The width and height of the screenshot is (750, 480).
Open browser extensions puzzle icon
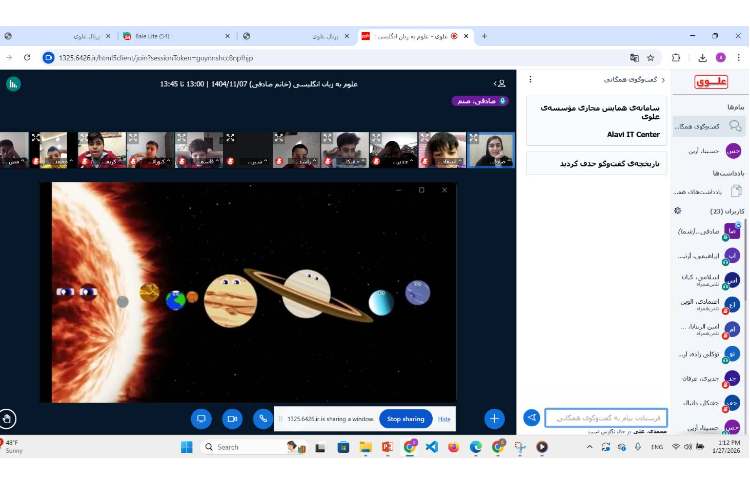click(676, 58)
